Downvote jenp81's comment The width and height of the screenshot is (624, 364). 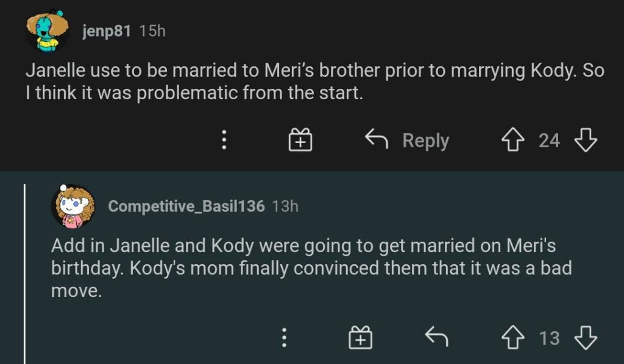[x=586, y=141]
